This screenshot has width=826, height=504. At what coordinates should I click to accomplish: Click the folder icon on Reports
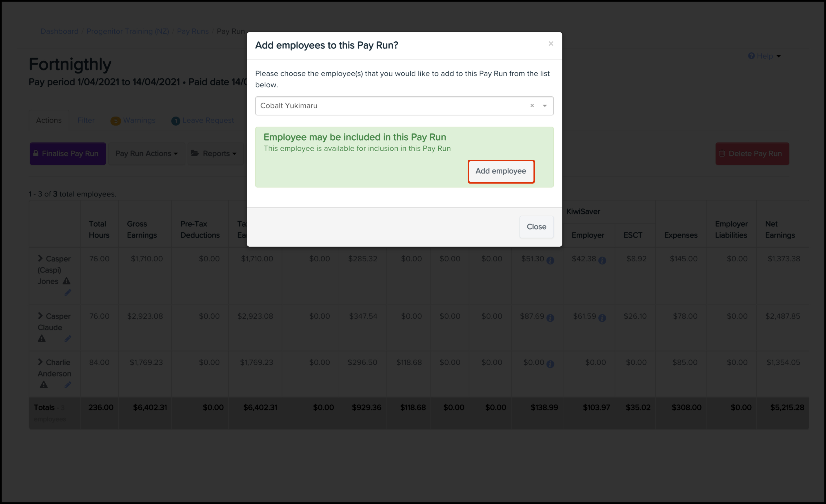pos(195,153)
